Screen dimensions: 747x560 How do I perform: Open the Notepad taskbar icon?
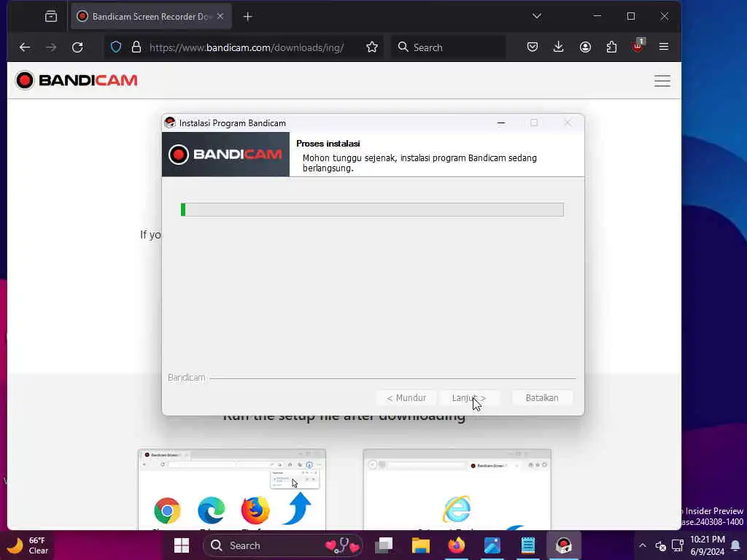[528, 545]
